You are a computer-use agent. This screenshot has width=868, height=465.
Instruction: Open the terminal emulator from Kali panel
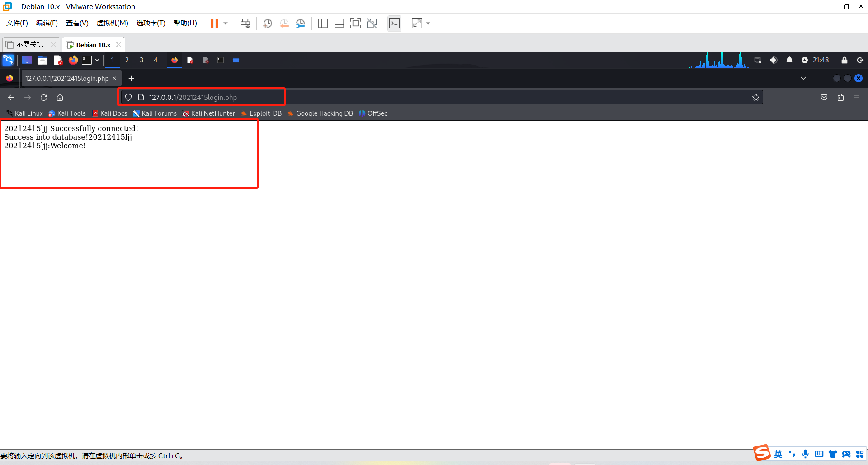87,60
